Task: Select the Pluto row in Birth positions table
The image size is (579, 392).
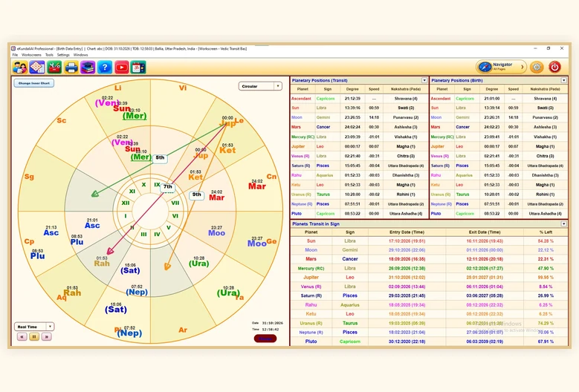Action: tap(499, 214)
